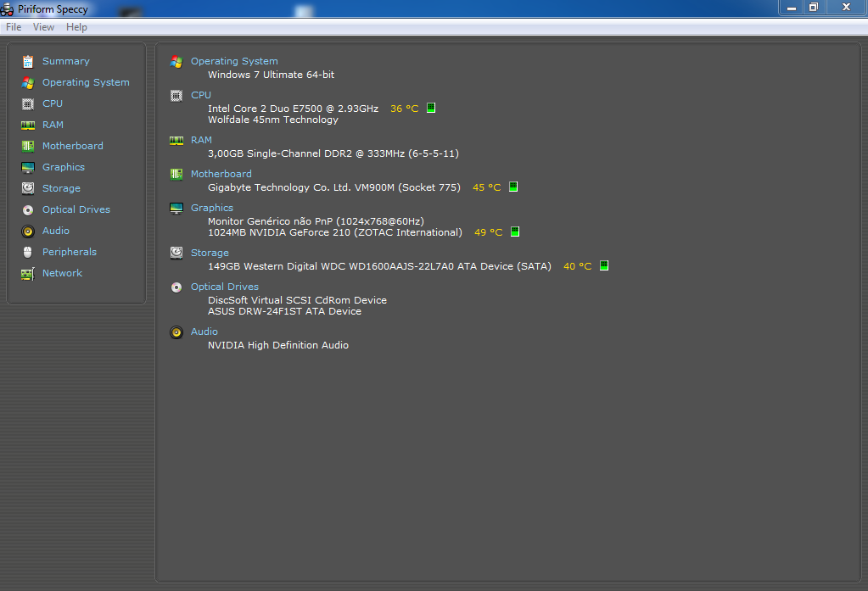
Task: Click the RAM heading link in main panel
Action: [201, 141]
